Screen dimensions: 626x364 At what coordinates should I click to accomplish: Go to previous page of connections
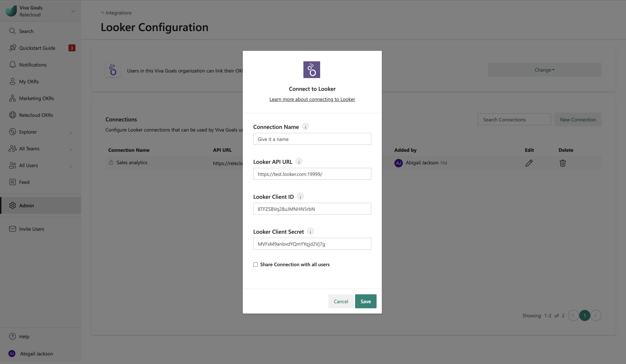click(573, 316)
